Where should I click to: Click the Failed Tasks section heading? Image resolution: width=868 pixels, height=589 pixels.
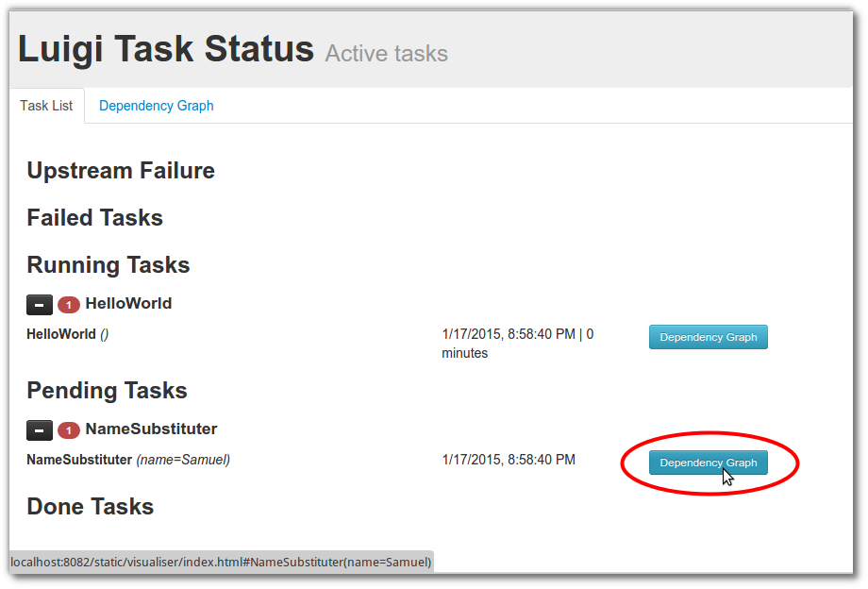[94, 217]
